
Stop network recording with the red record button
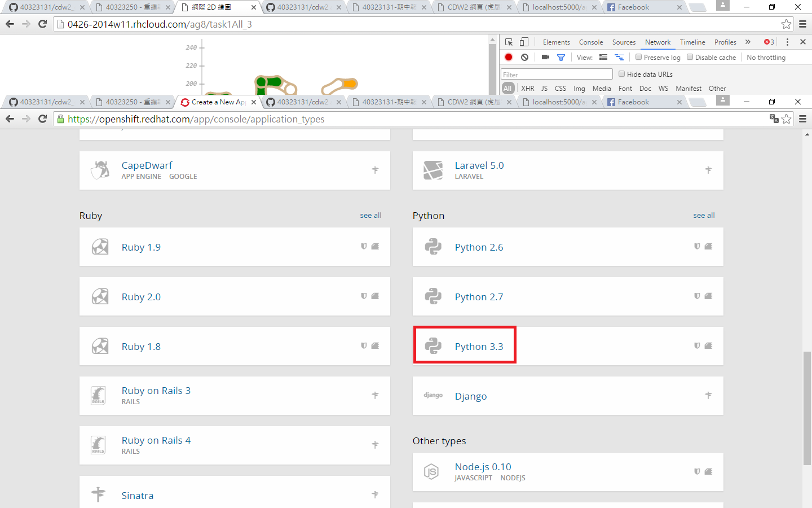click(509, 57)
